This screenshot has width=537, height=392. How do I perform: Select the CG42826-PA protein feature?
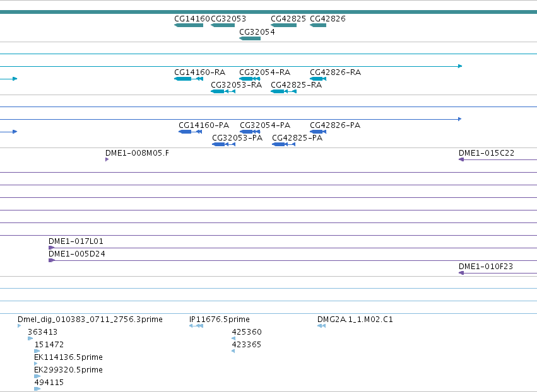[x=318, y=132]
